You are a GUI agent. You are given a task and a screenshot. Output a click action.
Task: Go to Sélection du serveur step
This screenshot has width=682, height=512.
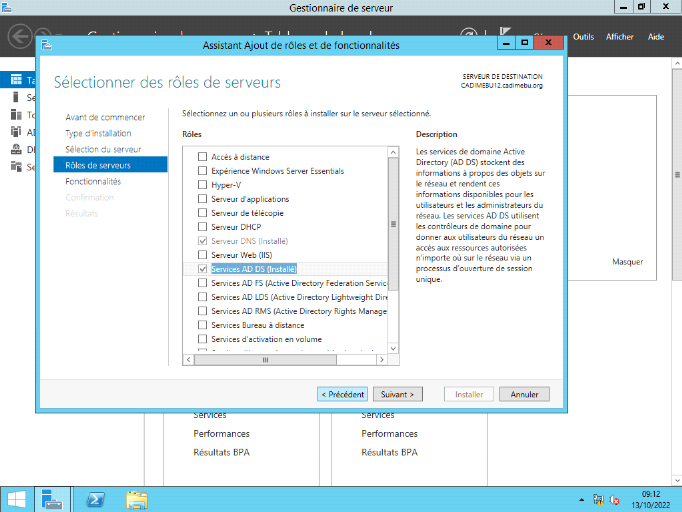(x=103, y=149)
